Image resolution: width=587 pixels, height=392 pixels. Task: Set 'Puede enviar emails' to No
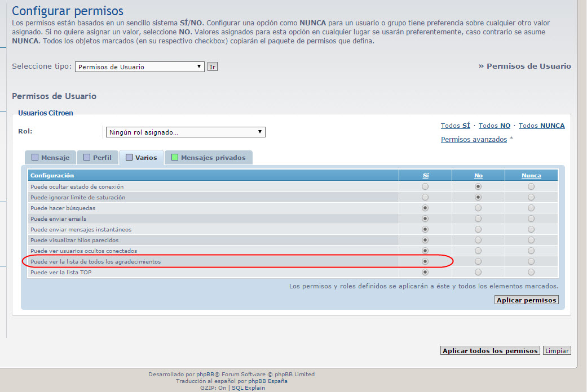click(x=478, y=219)
